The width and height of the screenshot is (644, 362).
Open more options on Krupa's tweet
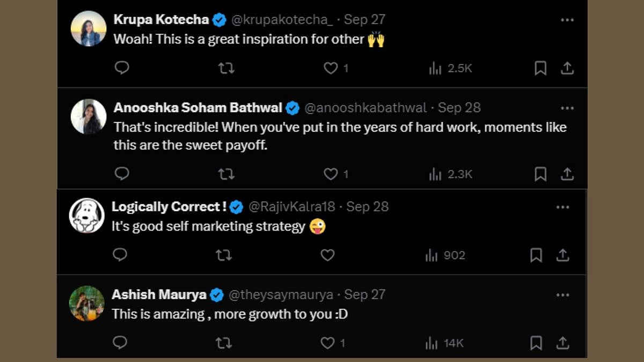pyautogui.click(x=567, y=20)
